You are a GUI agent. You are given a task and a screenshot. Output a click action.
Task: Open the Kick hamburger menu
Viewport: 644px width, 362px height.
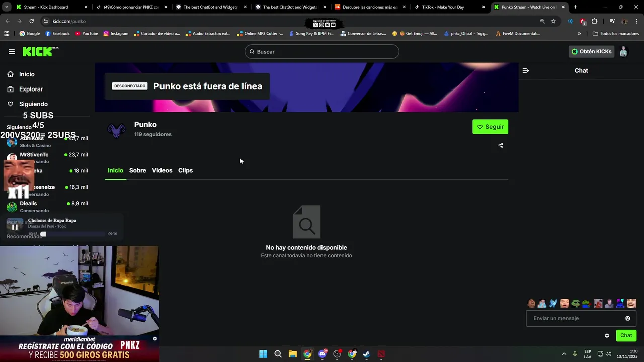pyautogui.click(x=12, y=52)
